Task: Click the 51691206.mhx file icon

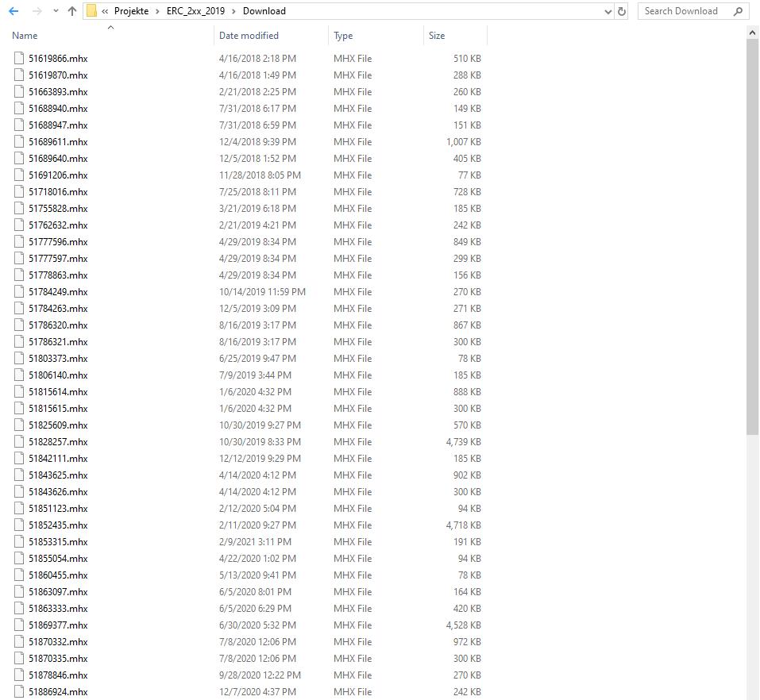Action: 19,175
